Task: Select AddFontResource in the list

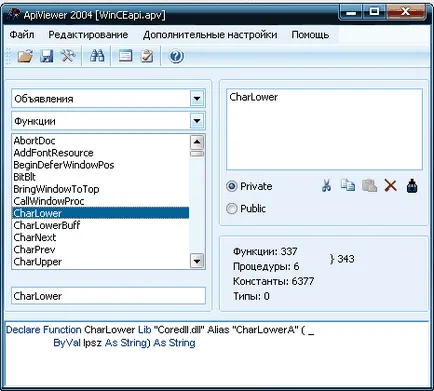Action: click(x=100, y=153)
